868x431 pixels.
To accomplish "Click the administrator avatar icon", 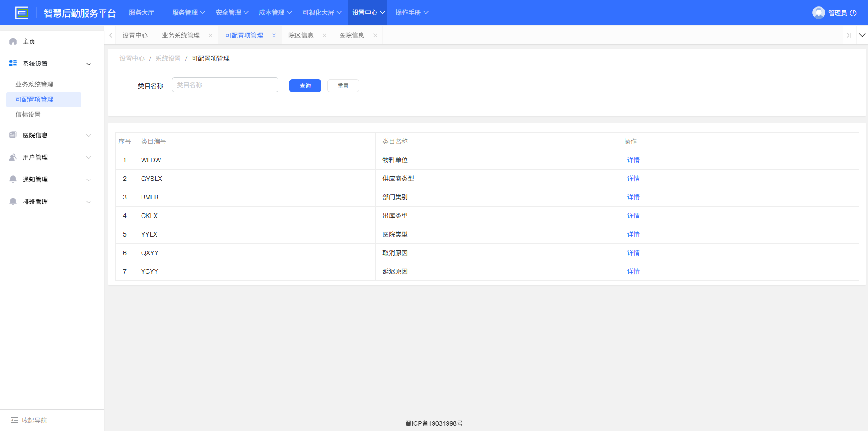I will pos(818,13).
